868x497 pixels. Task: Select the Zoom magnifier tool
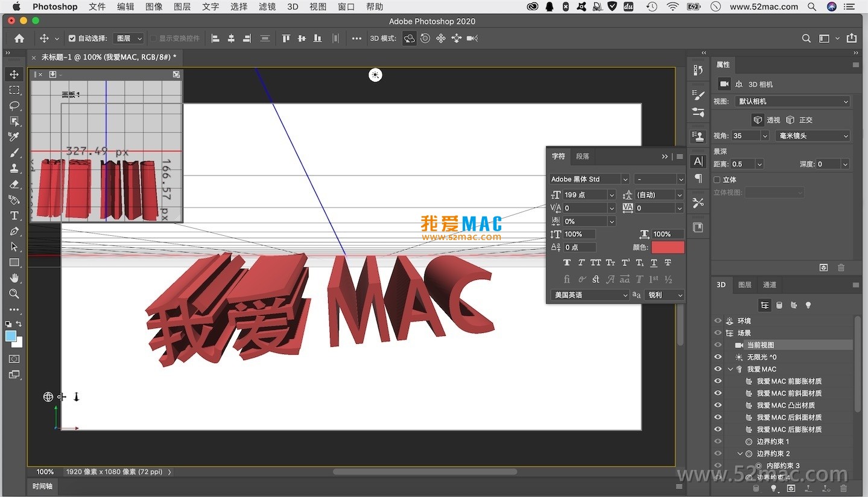click(x=14, y=294)
